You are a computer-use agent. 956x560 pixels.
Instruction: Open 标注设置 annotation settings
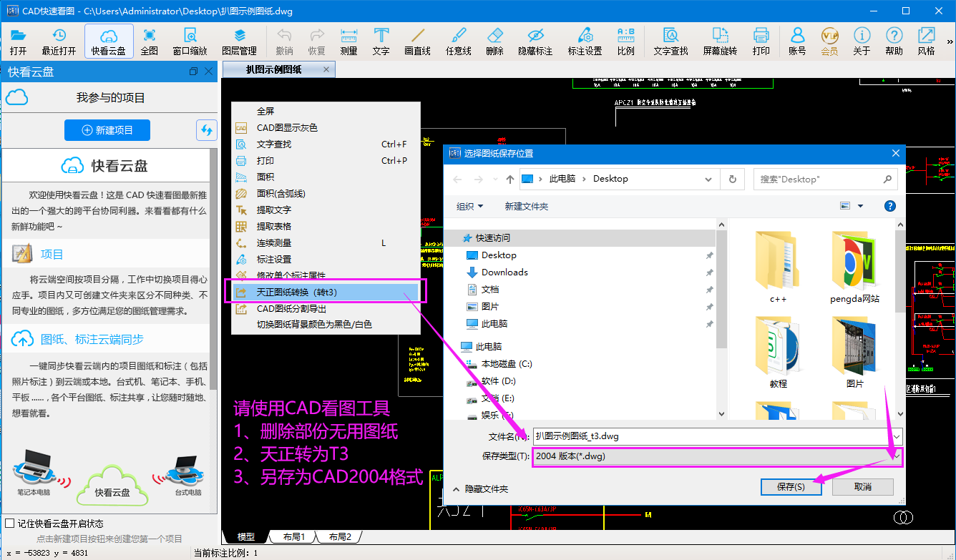coord(585,41)
